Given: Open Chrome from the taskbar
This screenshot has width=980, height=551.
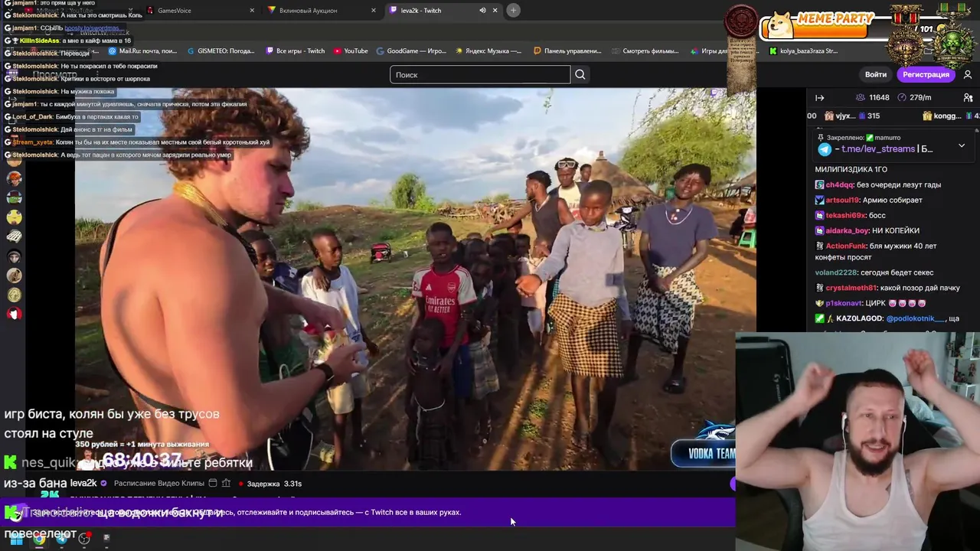Looking at the screenshot, I should coord(39,539).
